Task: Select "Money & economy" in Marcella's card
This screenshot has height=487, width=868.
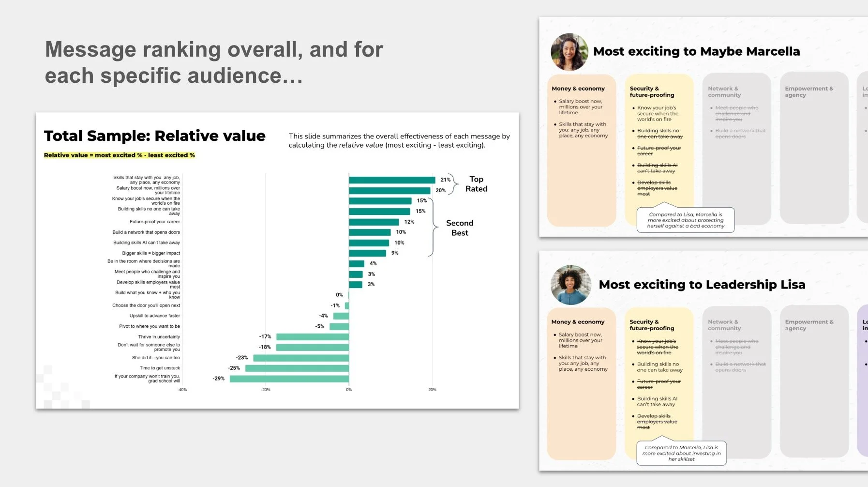Action: 578,89
